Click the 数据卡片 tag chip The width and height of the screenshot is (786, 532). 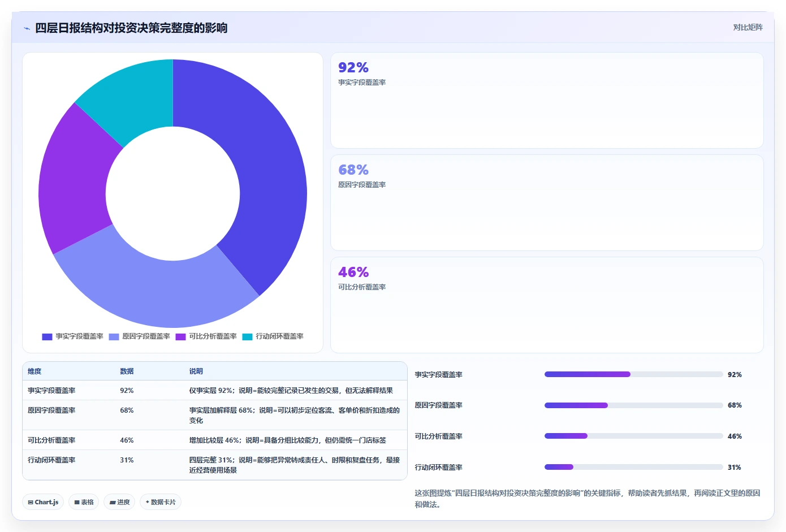coord(161,502)
